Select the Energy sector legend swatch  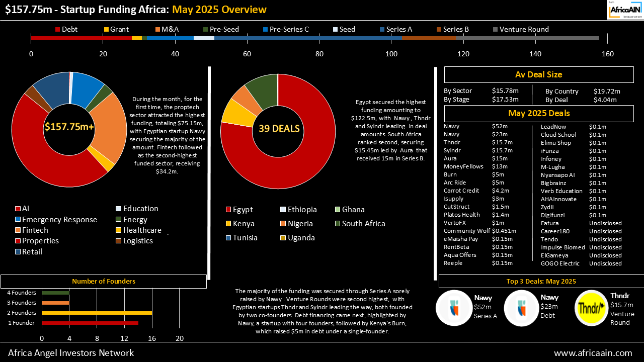click(119, 220)
